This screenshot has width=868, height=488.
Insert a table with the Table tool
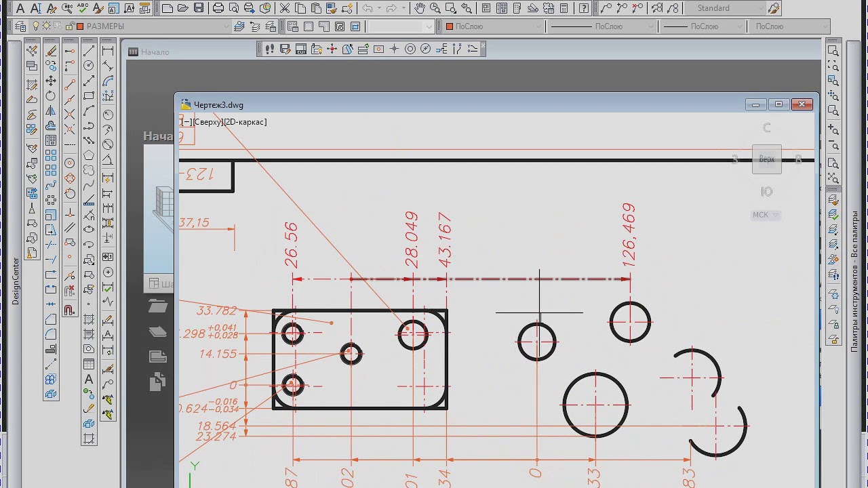point(89,365)
